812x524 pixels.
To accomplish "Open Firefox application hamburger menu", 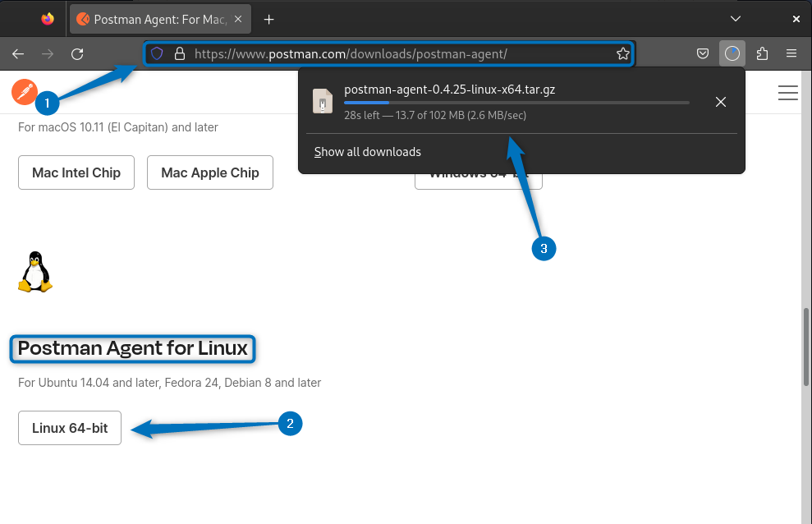I will click(791, 54).
